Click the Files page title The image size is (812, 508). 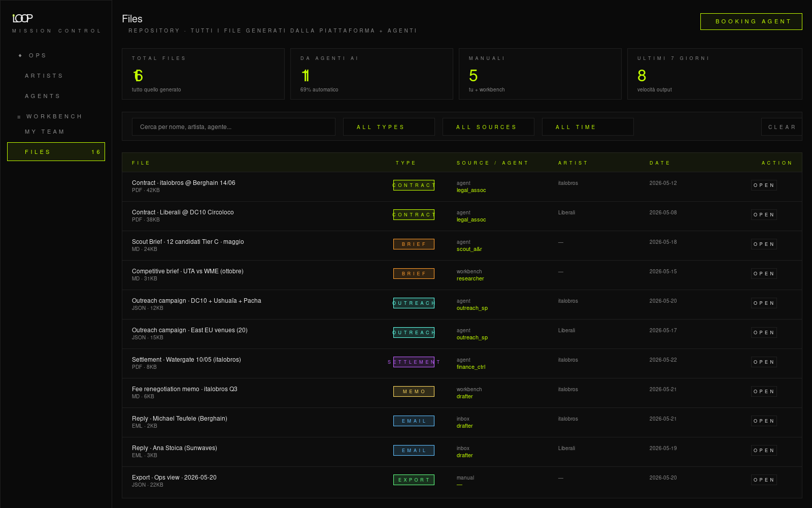132,19
